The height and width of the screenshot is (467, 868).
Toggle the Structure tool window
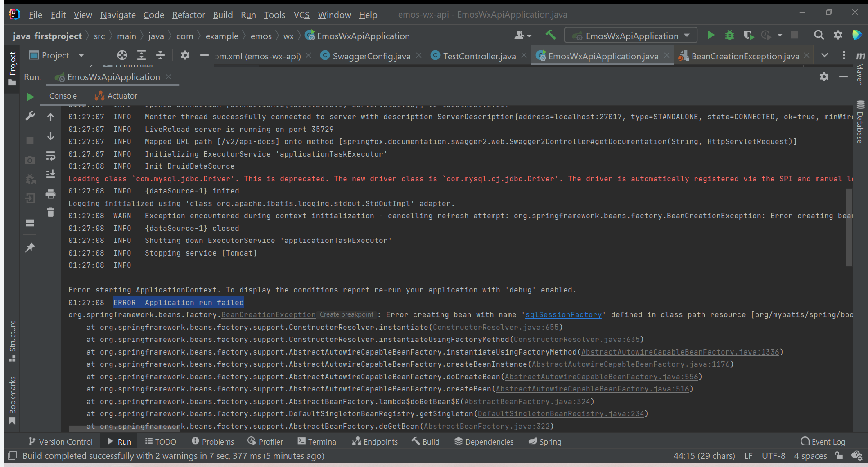point(12,341)
